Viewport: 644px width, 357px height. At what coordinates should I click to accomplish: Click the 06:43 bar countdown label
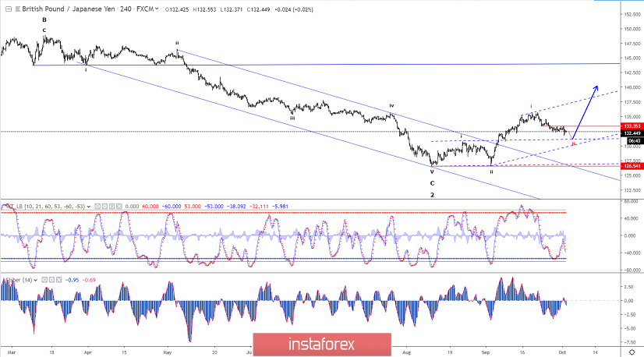pyautogui.click(x=635, y=140)
